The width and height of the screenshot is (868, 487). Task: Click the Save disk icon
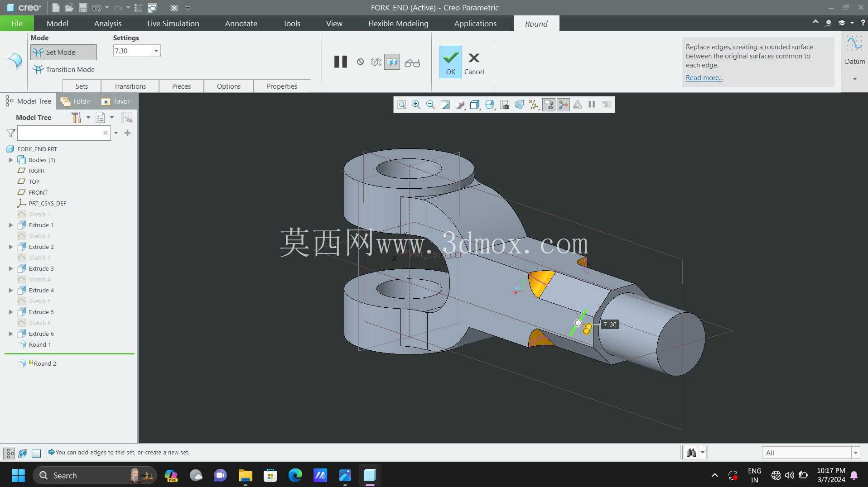tap(82, 8)
